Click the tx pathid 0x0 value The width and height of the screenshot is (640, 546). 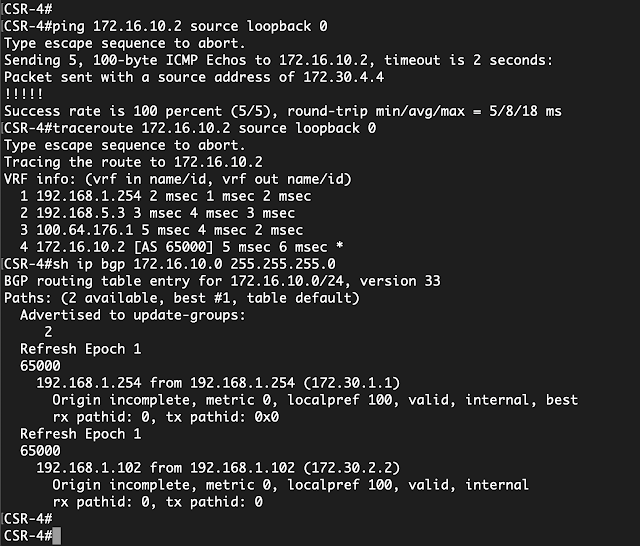(258, 415)
